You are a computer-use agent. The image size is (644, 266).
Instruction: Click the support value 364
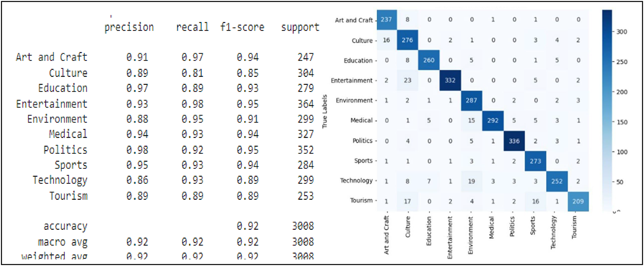[x=305, y=104]
